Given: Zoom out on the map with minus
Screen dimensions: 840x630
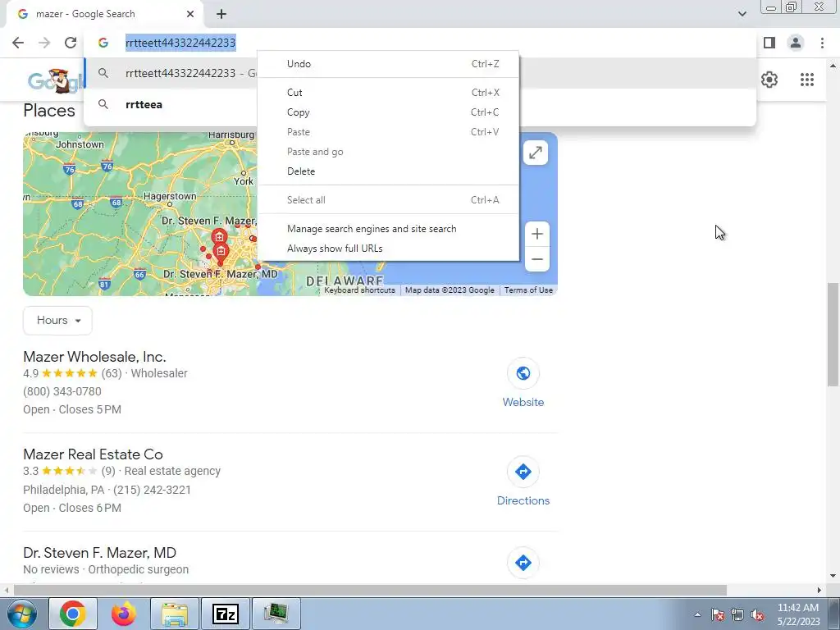Looking at the screenshot, I should (537, 259).
